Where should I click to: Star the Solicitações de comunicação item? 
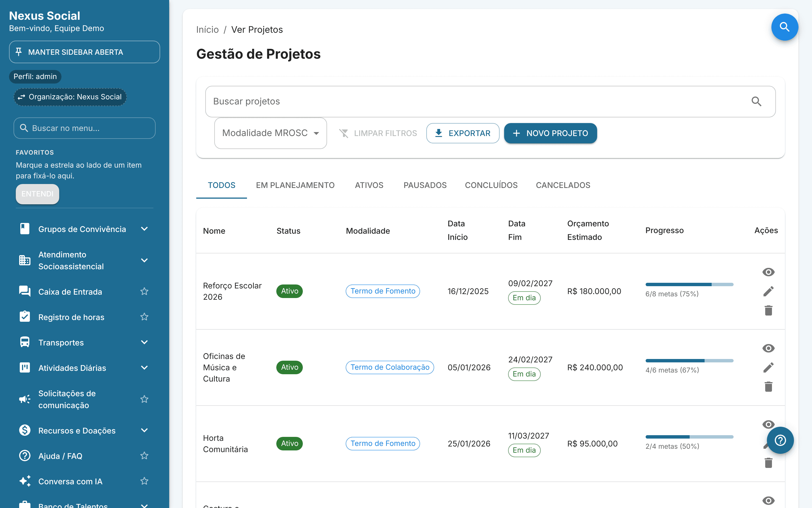tap(144, 399)
